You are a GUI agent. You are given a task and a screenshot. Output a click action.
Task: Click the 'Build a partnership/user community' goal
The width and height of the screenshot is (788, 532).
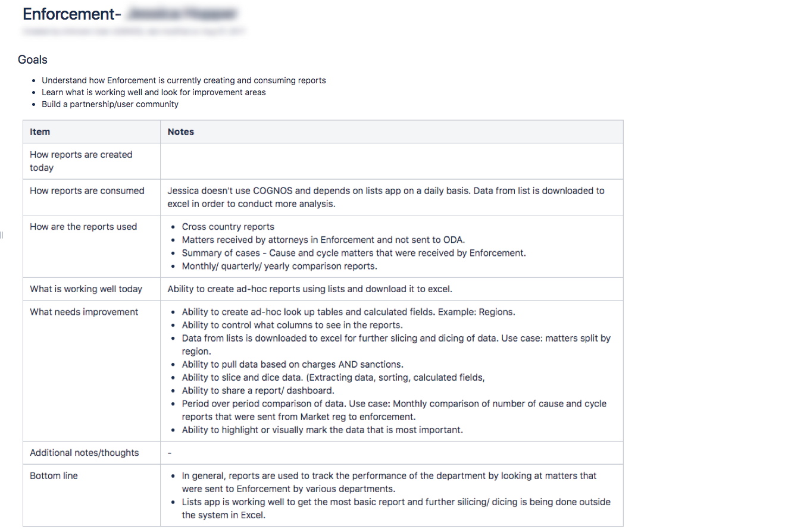[x=110, y=104]
